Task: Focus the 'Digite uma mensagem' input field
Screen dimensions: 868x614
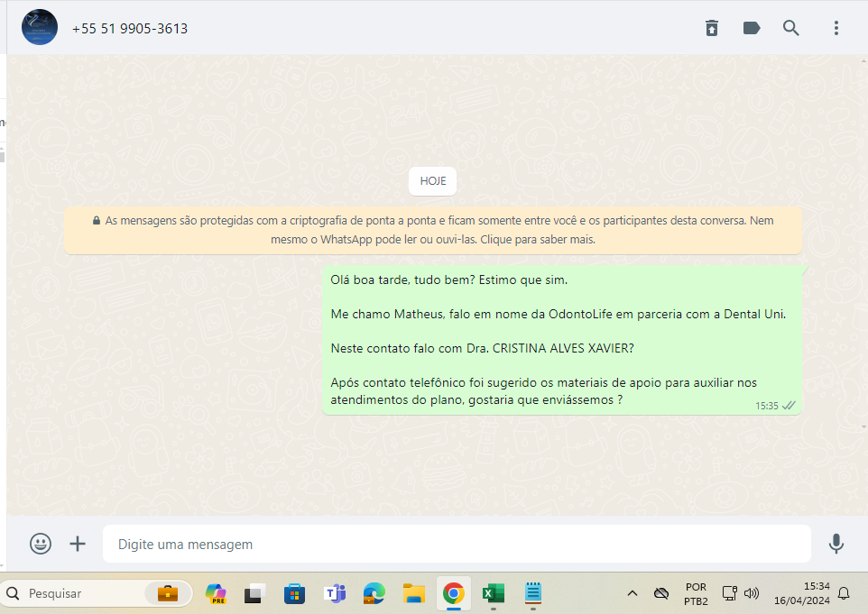Action: [x=456, y=545]
